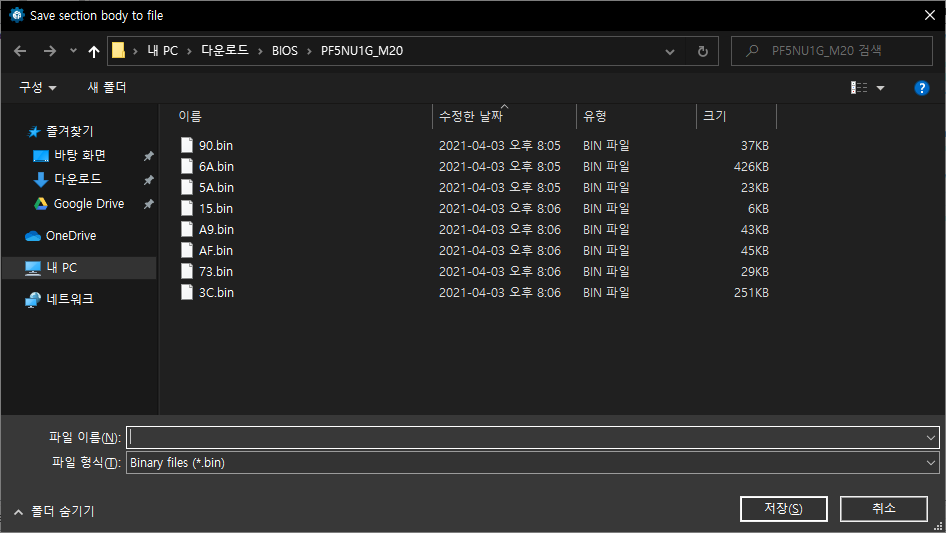Open 네트워크 in navigation pane
946x533 pixels.
click(x=69, y=299)
